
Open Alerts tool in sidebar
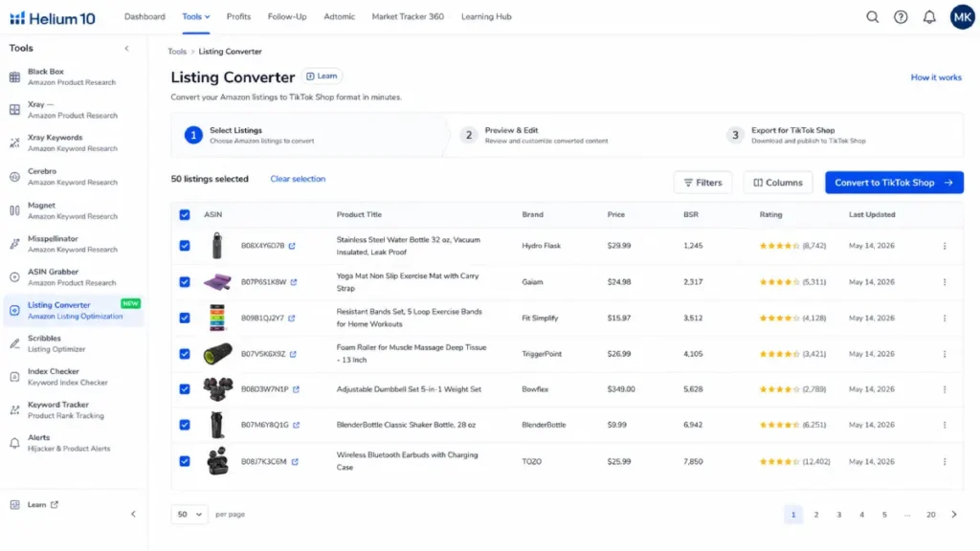click(x=73, y=443)
